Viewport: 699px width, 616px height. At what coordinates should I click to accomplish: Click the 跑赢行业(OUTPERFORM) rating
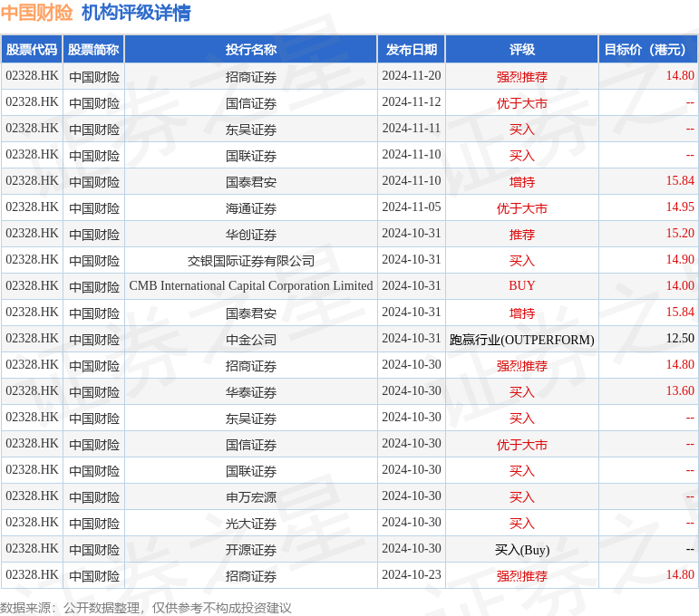(522, 340)
